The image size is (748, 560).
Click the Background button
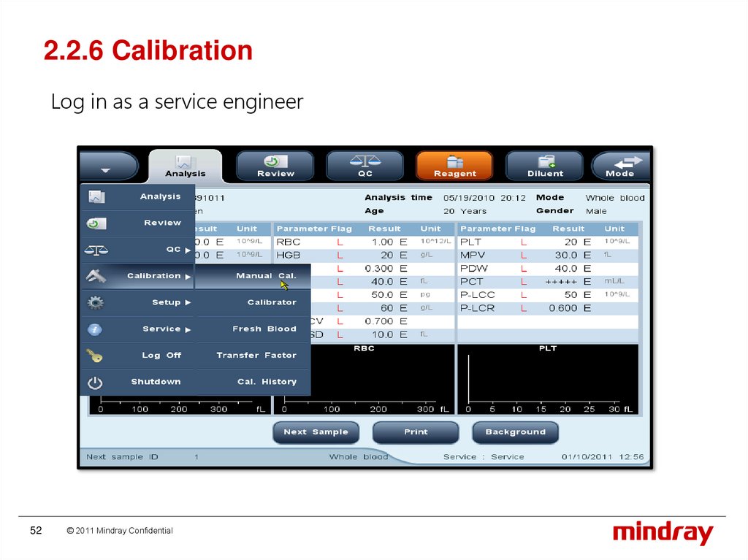pyautogui.click(x=515, y=432)
